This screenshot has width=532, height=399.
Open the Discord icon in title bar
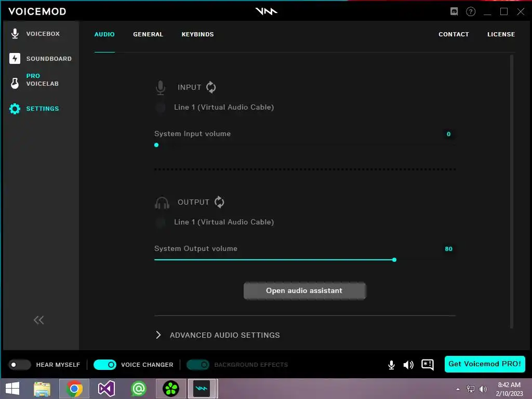pos(454,11)
